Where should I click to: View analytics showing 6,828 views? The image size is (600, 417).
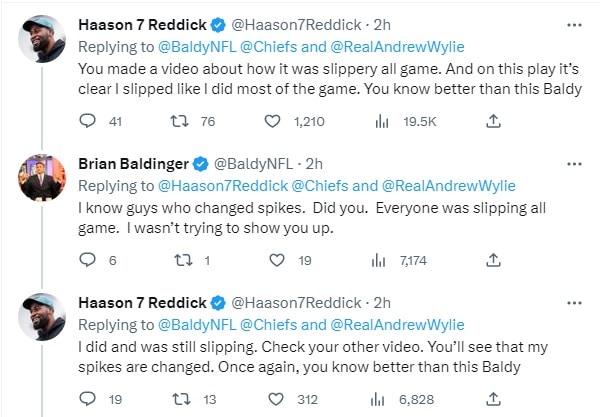pos(380,399)
